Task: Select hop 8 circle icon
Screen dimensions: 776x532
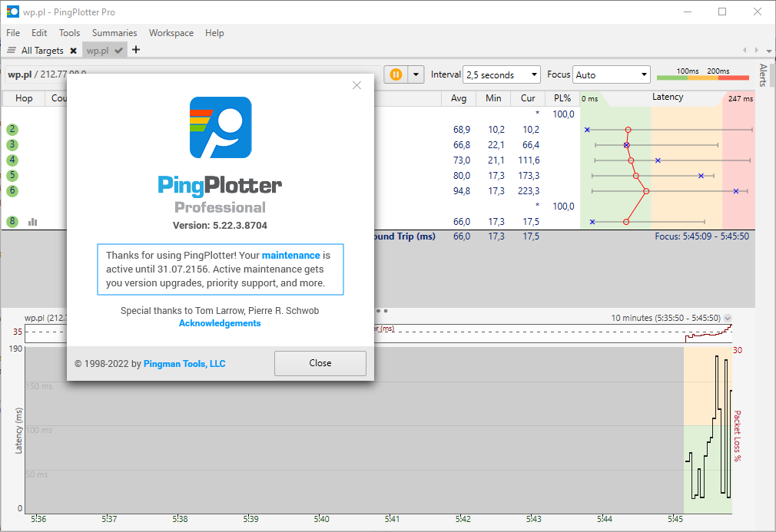Action: tap(12, 222)
